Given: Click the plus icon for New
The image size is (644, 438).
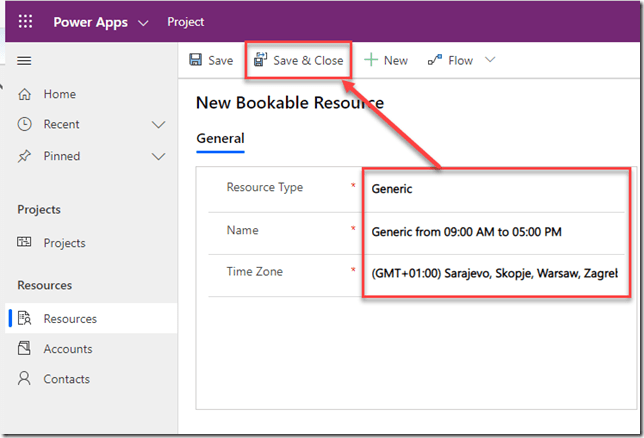Looking at the screenshot, I should 371,60.
